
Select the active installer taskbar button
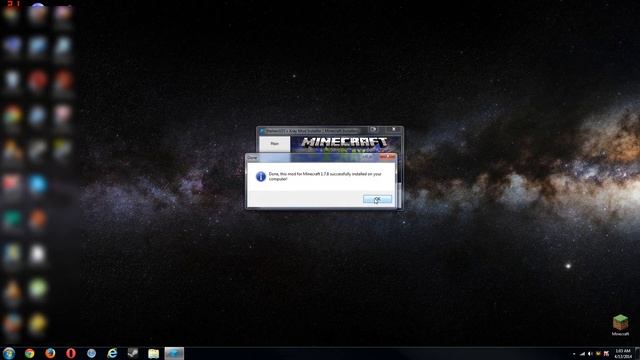[174, 353]
